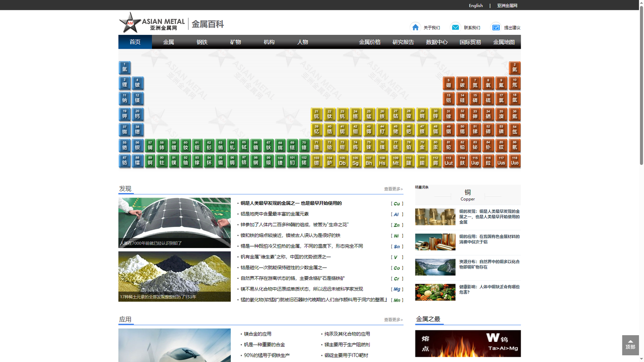Open 金属地图 in the navigation bar

coord(504,42)
